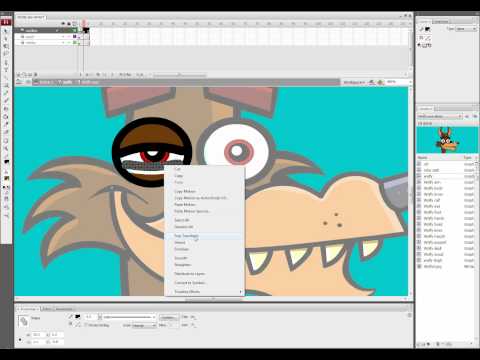Image resolution: width=480 pixels, height=360 pixels.
Task: Click the Properties panel help icon
Action: [x=409, y=315]
